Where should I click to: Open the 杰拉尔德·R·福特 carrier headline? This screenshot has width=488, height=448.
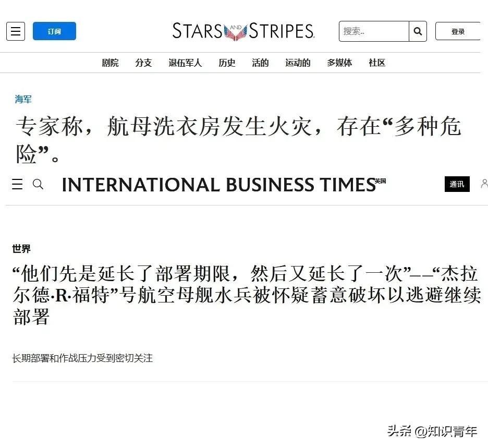pos(247,295)
